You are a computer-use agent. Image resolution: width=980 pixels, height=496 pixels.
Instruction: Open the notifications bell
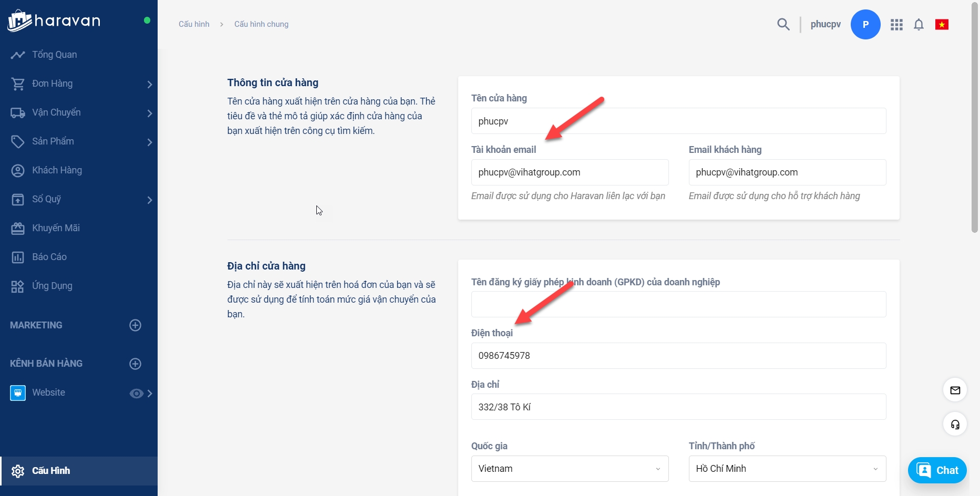point(919,25)
